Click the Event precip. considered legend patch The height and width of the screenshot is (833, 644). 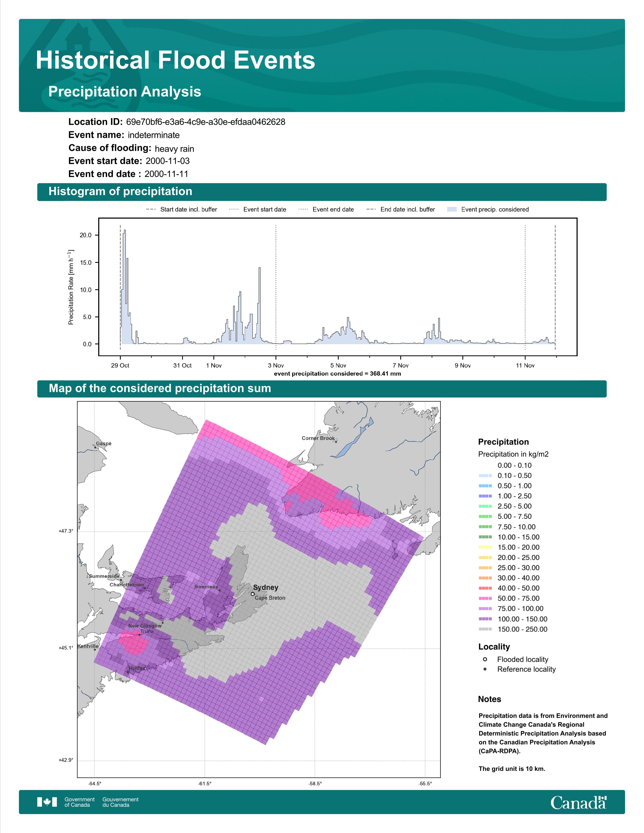(452, 210)
